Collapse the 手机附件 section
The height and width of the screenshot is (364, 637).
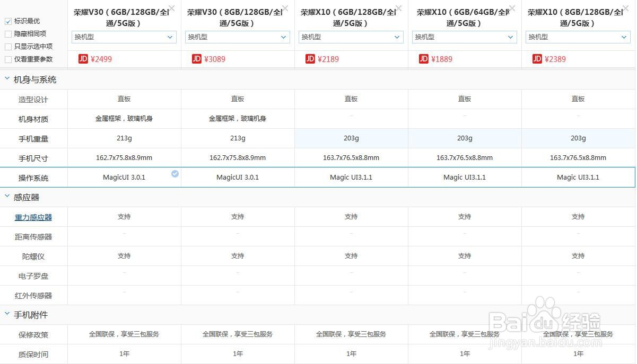click(x=7, y=314)
